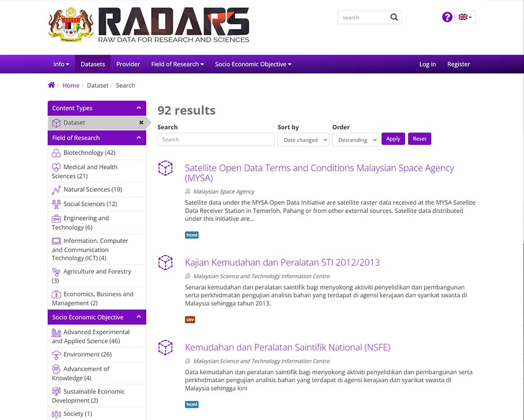Click the Apply button
This screenshot has width=524, height=420.
[393, 139]
